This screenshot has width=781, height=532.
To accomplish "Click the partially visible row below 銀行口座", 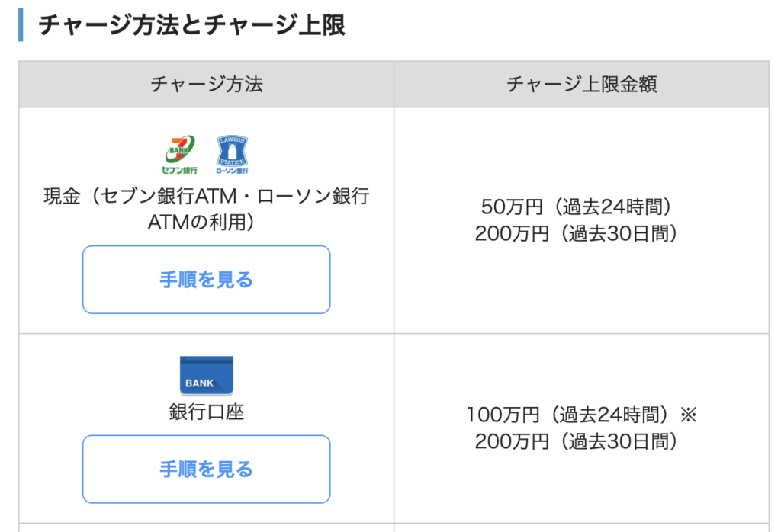I will point(206,527).
